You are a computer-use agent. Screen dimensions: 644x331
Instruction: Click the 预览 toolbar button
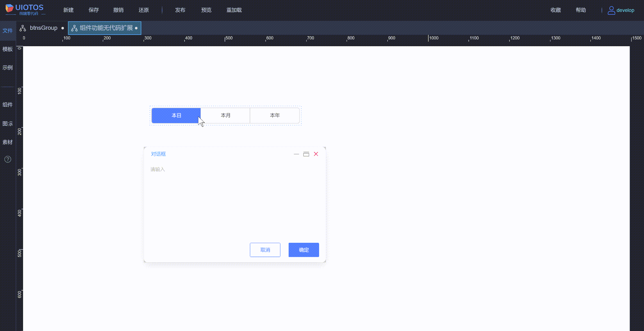coord(206,10)
